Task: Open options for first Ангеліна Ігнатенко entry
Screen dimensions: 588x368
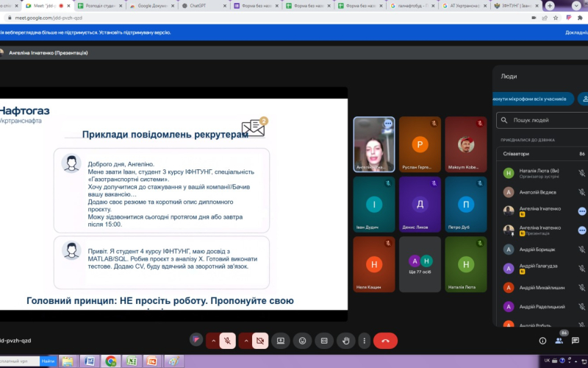Action: coord(582,211)
